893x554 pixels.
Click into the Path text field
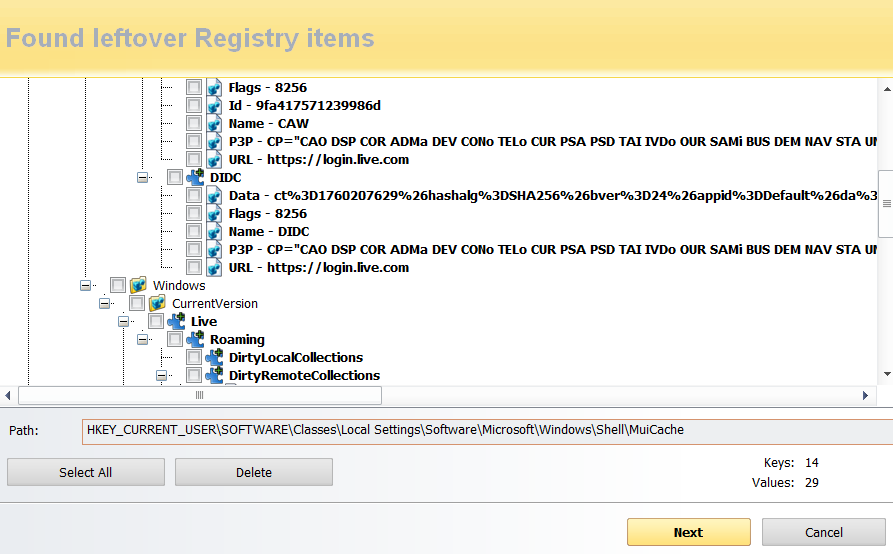tap(487, 431)
